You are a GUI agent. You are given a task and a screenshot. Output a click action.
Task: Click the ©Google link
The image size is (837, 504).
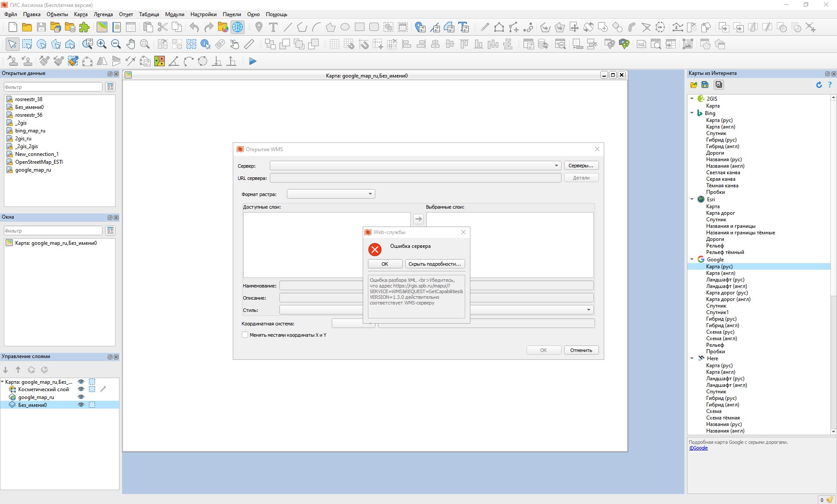(698, 448)
